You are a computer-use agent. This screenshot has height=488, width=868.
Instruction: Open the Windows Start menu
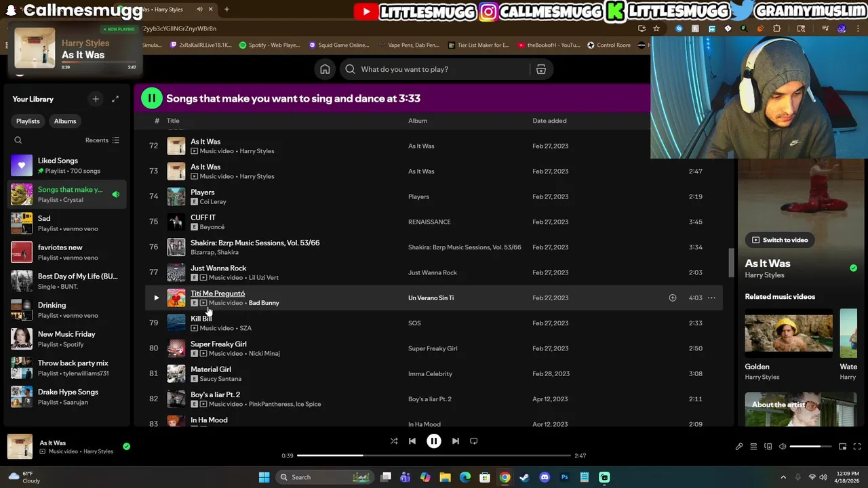pos(264,477)
